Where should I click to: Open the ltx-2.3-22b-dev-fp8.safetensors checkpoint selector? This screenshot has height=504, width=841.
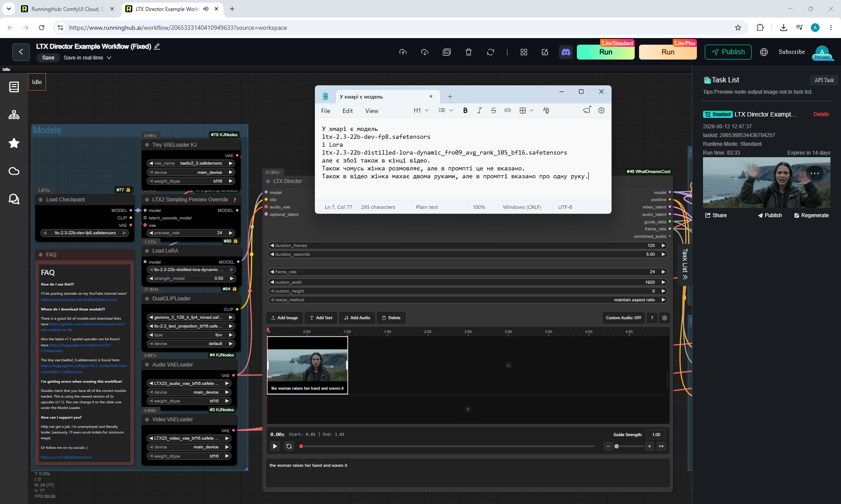coord(85,233)
